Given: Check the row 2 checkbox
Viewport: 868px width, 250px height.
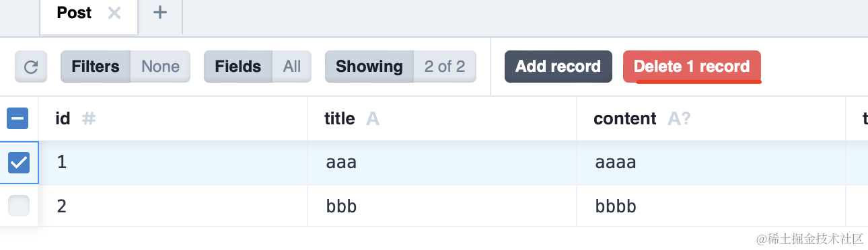Looking at the screenshot, I should [19, 206].
